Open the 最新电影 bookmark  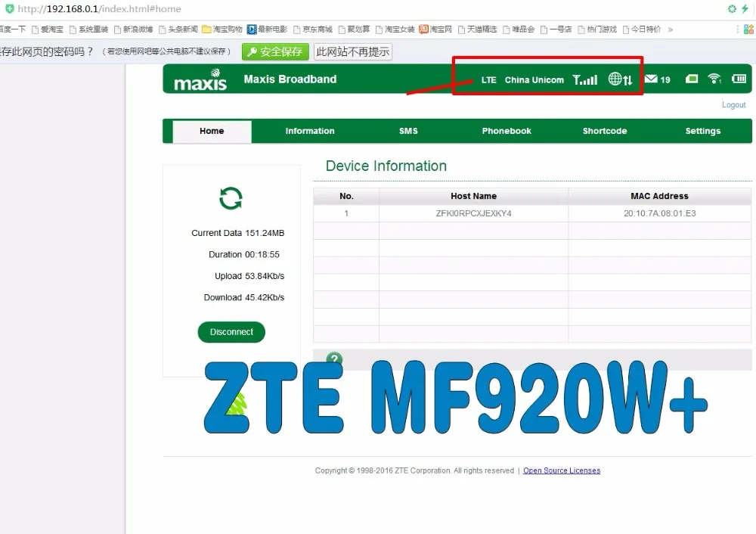pyautogui.click(x=267, y=29)
